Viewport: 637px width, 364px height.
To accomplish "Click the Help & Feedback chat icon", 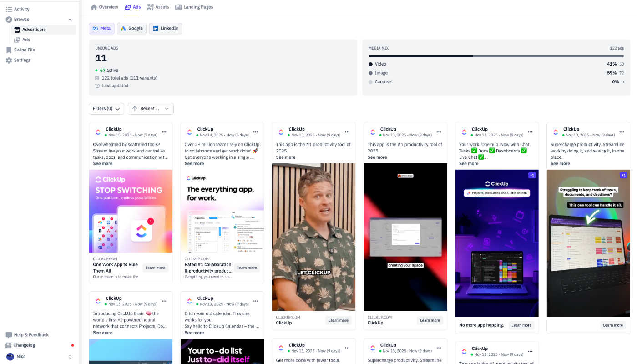I will 10,334.
